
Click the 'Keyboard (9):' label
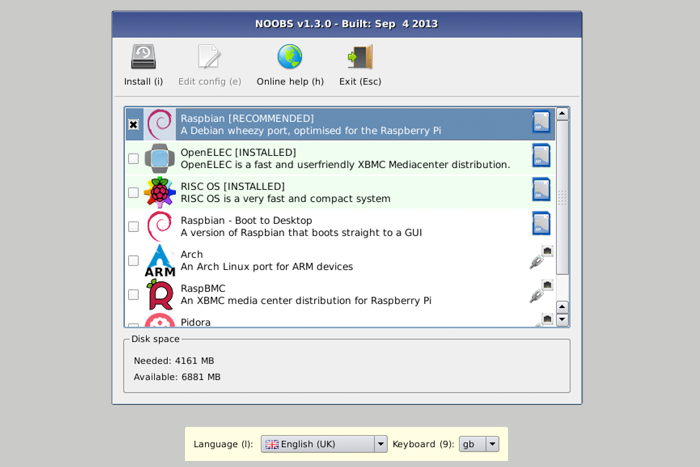click(x=423, y=444)
